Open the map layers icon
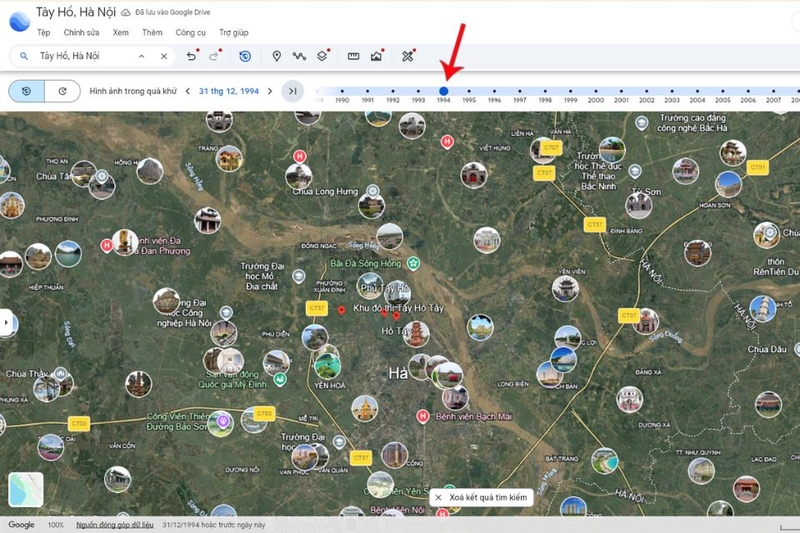 click(x=322, y=56)
